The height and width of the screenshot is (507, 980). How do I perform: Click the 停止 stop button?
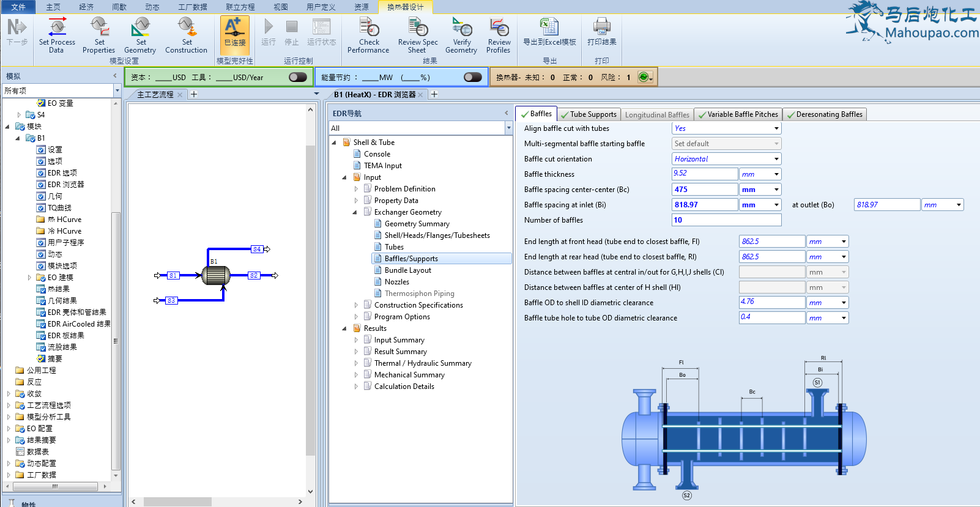292,32
